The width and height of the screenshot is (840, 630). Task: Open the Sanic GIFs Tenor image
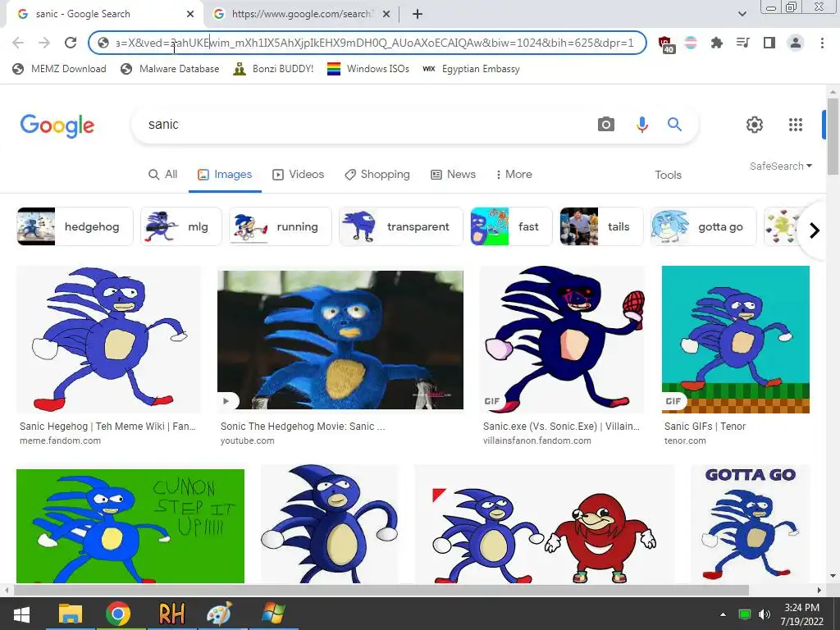(x=736, y=339)
